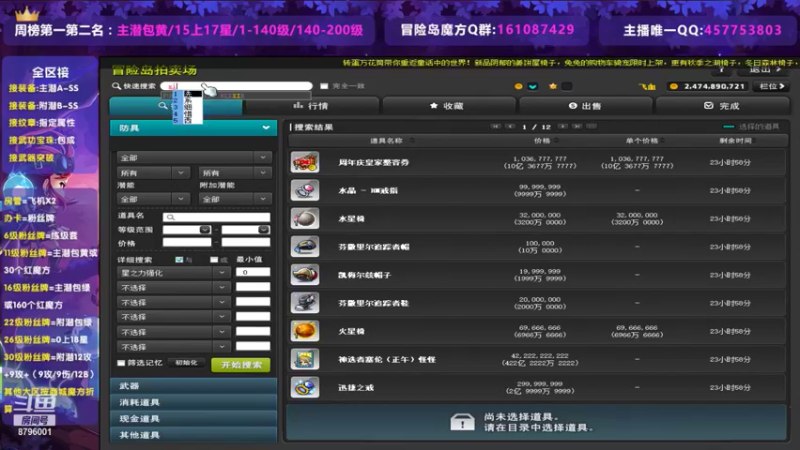Click the 迅捷之戒 ring item icon
Viewport: 800px width, 450px height.
click(305, 387)
